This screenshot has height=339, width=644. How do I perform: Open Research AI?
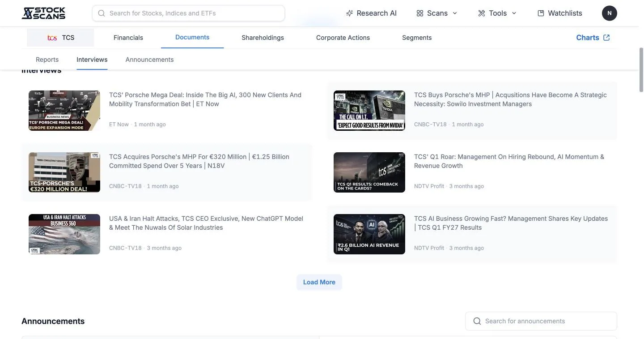[x=371, y=13]
